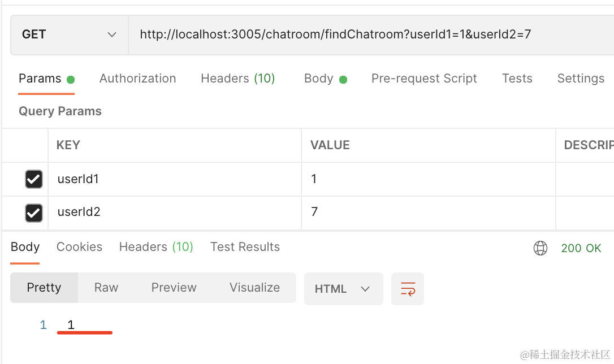Toggle the wrap lines icon

408,289
